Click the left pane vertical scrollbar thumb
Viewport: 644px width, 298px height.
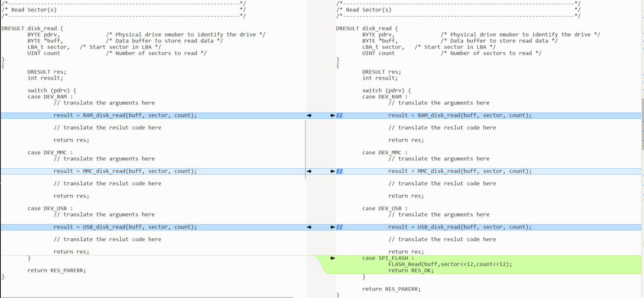(x=305, y=149)
